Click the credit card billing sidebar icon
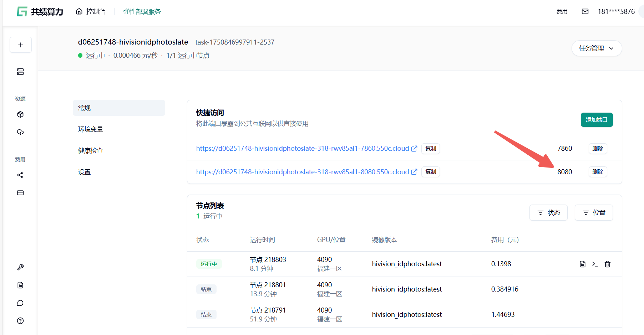The height and width of the screenshot is (335, 644). (x=20, y=193)
